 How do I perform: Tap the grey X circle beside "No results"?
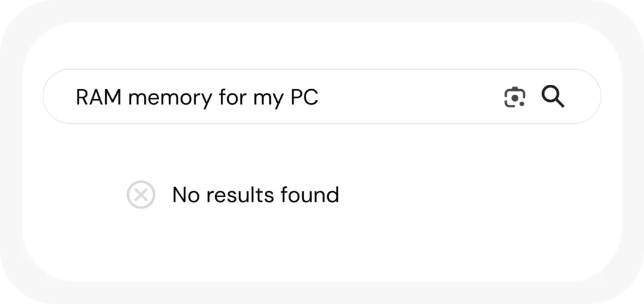[141, 195]
